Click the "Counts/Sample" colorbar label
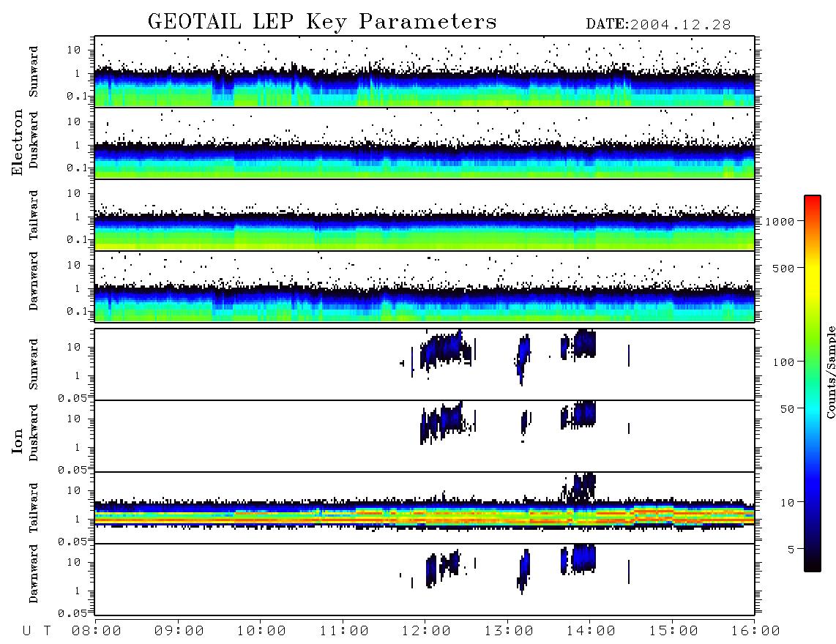Image resolution: width=836 pixels, height=644 pixels. pyautogui.click(x=831, y=372)
